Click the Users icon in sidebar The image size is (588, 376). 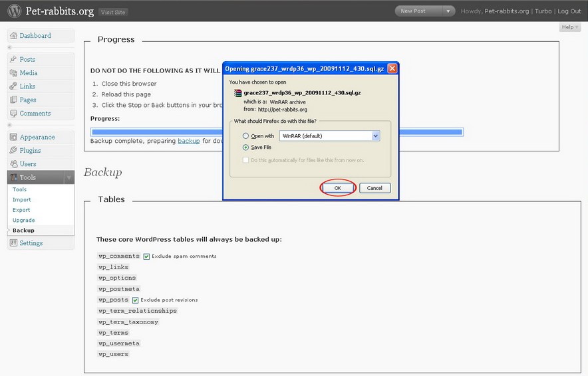pos(13,163)
